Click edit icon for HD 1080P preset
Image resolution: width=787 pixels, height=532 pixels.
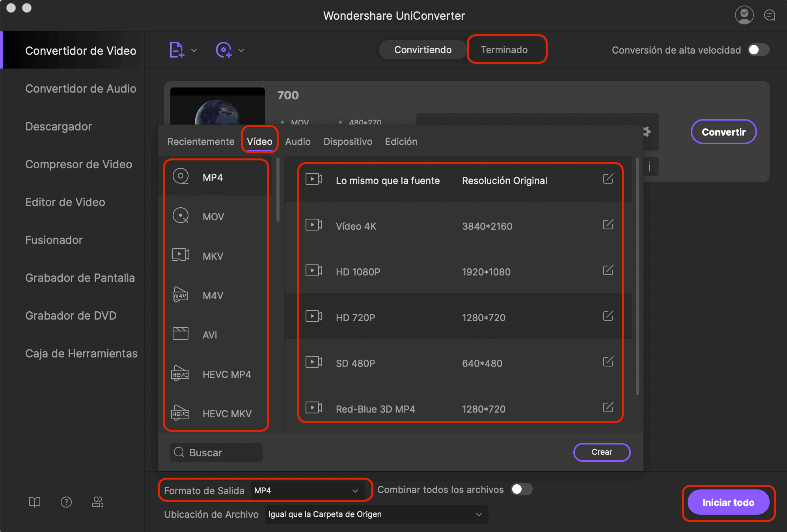point(608,270)
